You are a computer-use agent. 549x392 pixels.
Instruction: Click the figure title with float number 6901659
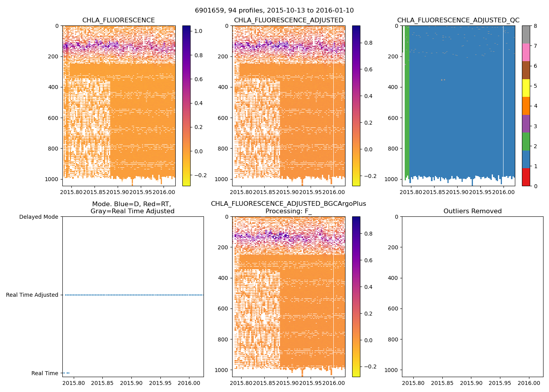point(274,11)
